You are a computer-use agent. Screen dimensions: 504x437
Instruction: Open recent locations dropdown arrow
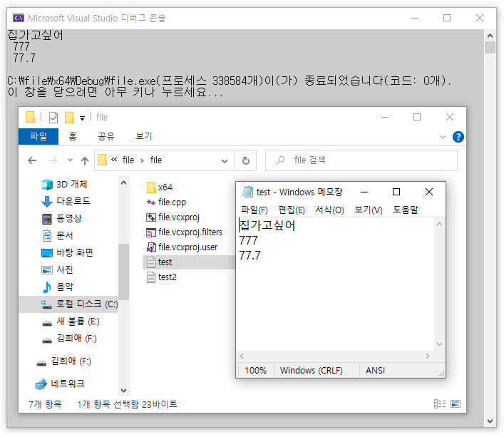pyautogui.click(x=70, y=160)
